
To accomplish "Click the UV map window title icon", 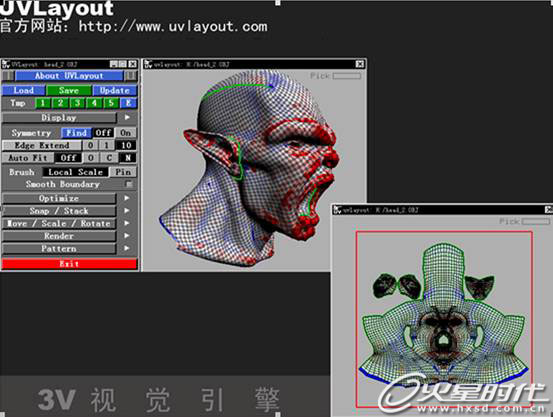I will 338,210.
